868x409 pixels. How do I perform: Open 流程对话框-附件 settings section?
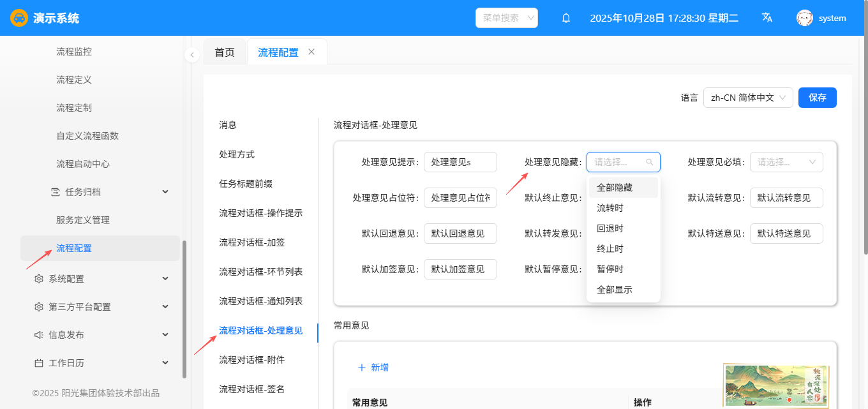click(x=252, y=360)
